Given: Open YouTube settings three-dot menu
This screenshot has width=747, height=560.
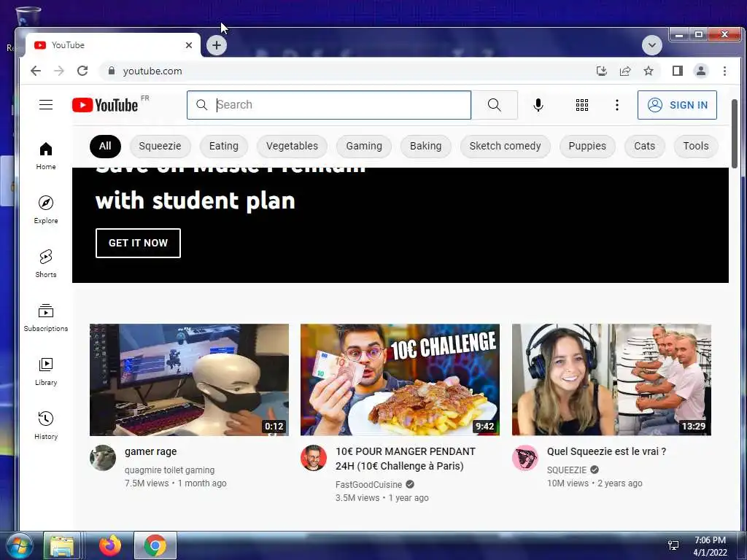Looking at the screenshot, I should click(x=617, y=105).
